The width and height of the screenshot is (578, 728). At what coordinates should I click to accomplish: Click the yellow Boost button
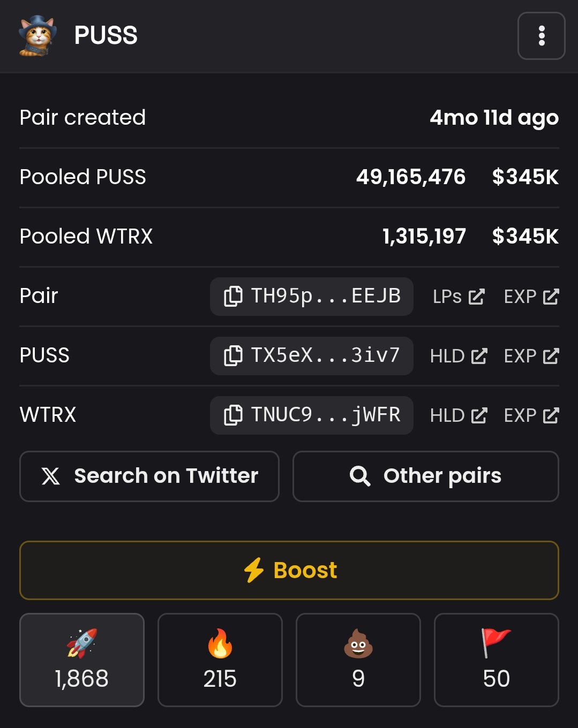(x=289, y=570)
